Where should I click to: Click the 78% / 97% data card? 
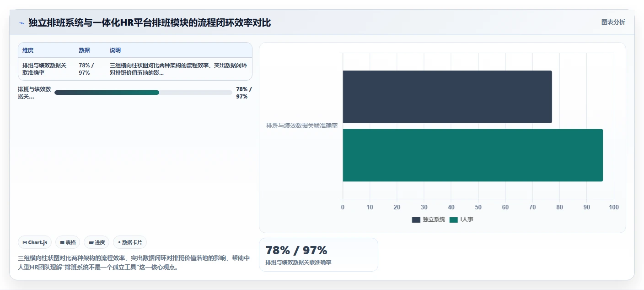pos(318,255)
